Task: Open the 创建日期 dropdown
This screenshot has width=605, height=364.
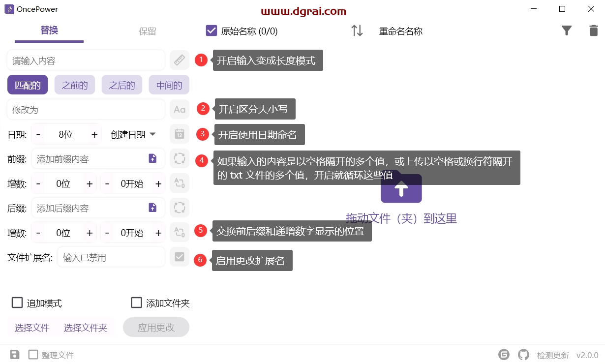Action: point(133,134)
